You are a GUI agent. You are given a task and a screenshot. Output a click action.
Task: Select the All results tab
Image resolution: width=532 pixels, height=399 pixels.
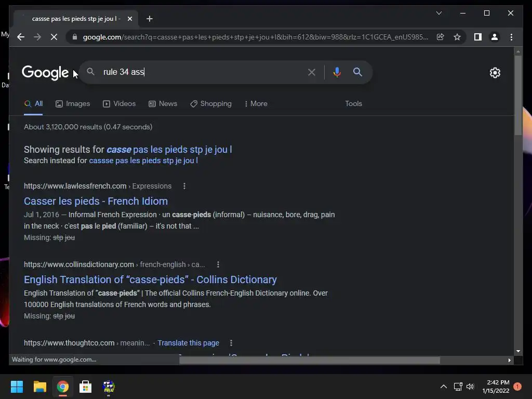pyautogui.click(x=33, y=103)
